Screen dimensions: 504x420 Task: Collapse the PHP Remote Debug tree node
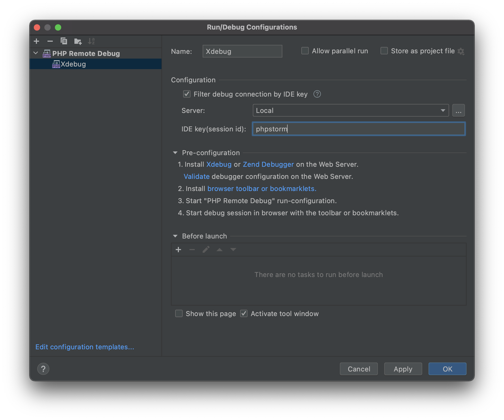(x=36, y=53)
